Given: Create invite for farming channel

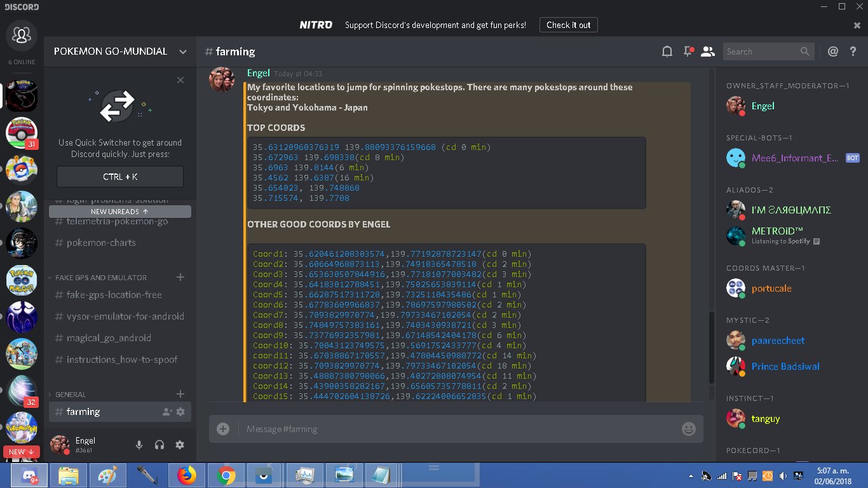Looking at the screenshot, I should [x=167, y=412].
